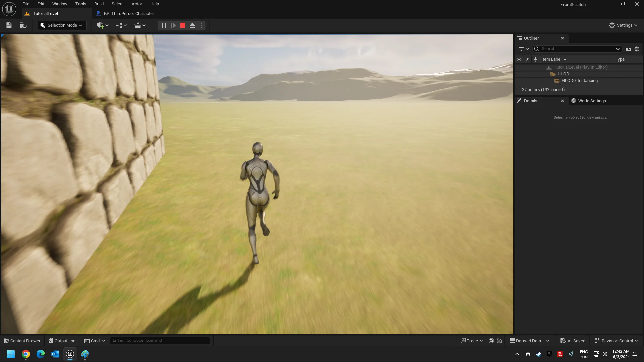Click the Unreal Engine logo icon
Image resolution: width=644 pixels, height=362 pixels.
tap(9, 9)
